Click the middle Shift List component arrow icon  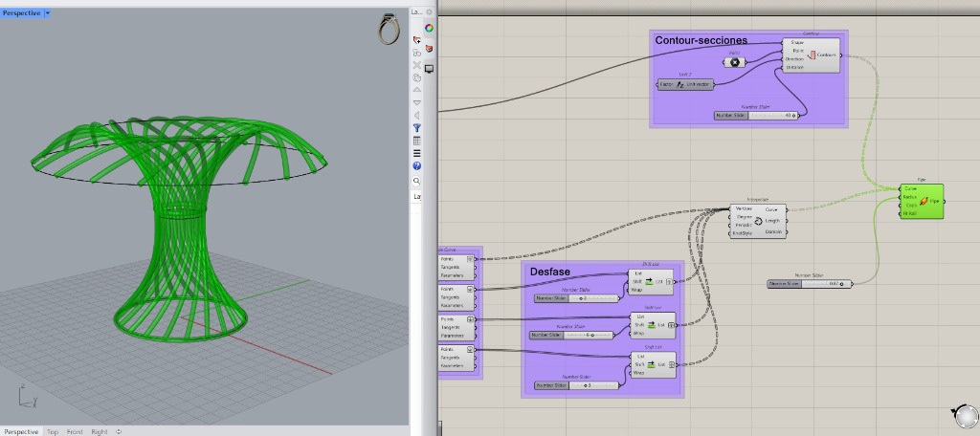tap(652, 325)
